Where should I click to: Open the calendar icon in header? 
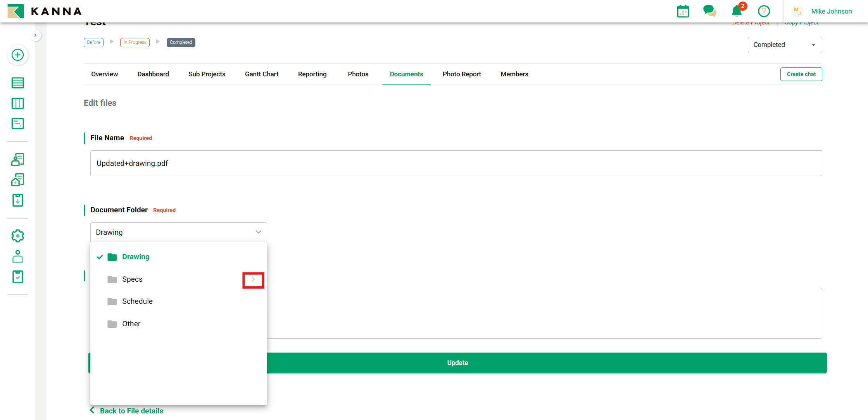683,11
